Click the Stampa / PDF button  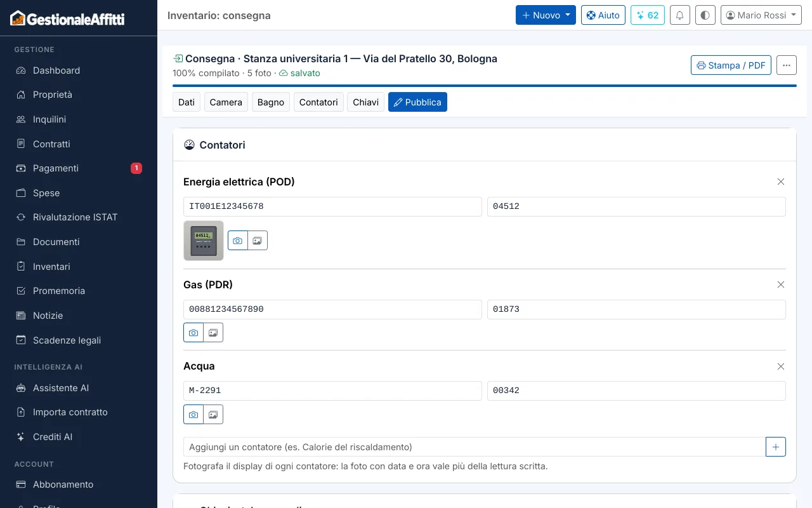coord(731,65)
